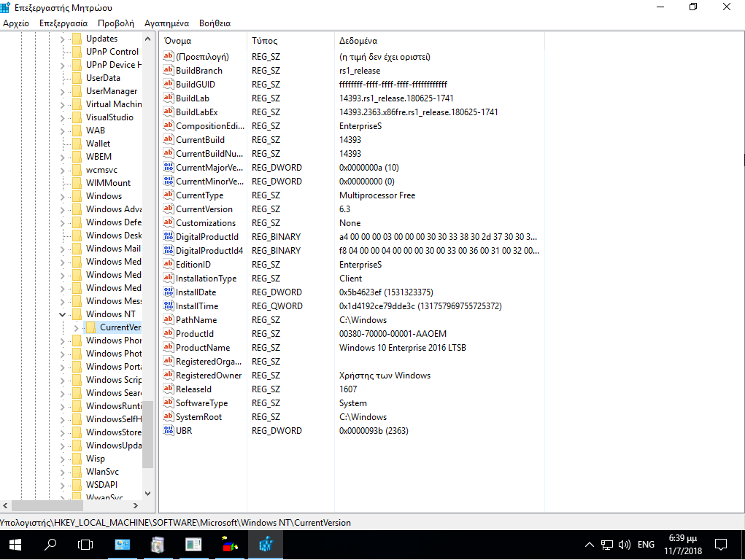Click the WBEM folder icon
Image resolution: width=745 pixels, height=560 pixels.
pos(77,156)
